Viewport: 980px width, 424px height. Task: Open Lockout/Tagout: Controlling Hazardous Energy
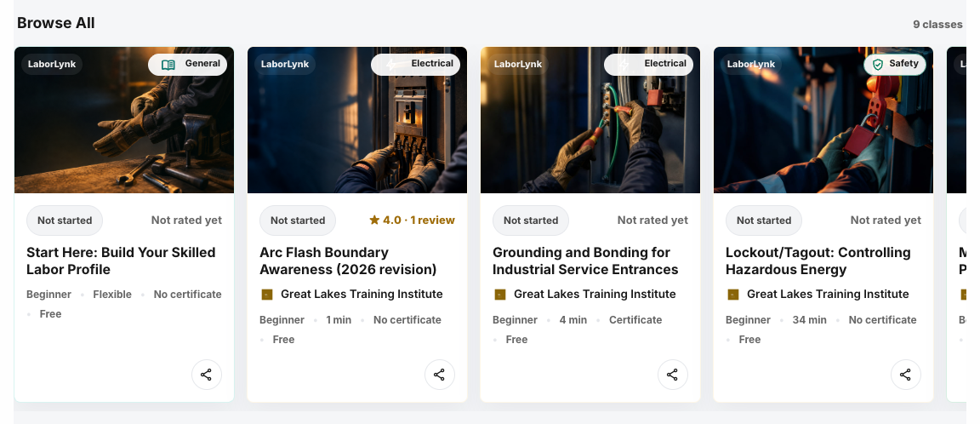pyautogui.click(x=818, y=261)
